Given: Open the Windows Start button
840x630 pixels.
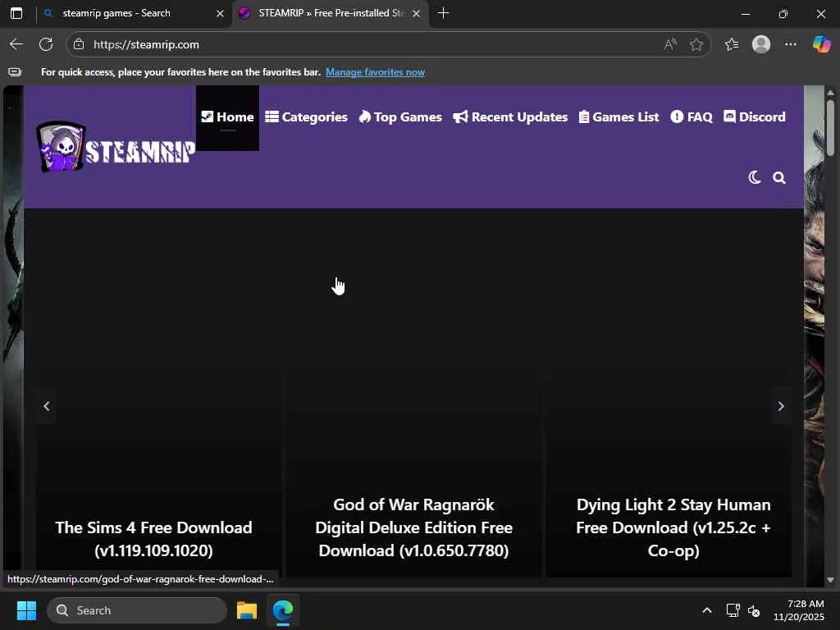Looking at the screenshot, I should (x=26, y=610).
